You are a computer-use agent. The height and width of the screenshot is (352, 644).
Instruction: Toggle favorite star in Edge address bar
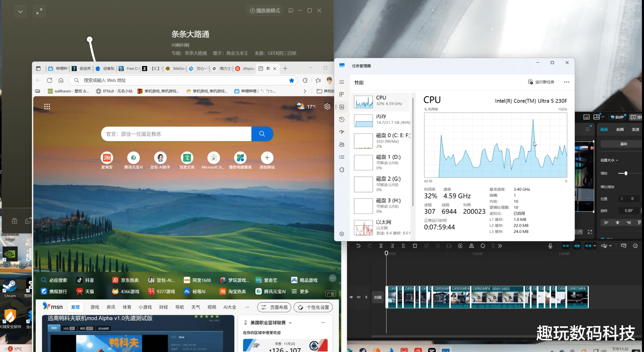click(x=291, y=80)
